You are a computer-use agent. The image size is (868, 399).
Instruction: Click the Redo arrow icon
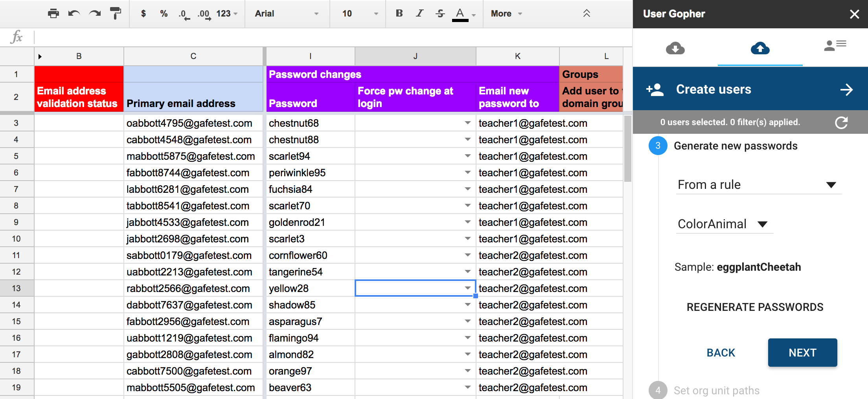point(95,14)
